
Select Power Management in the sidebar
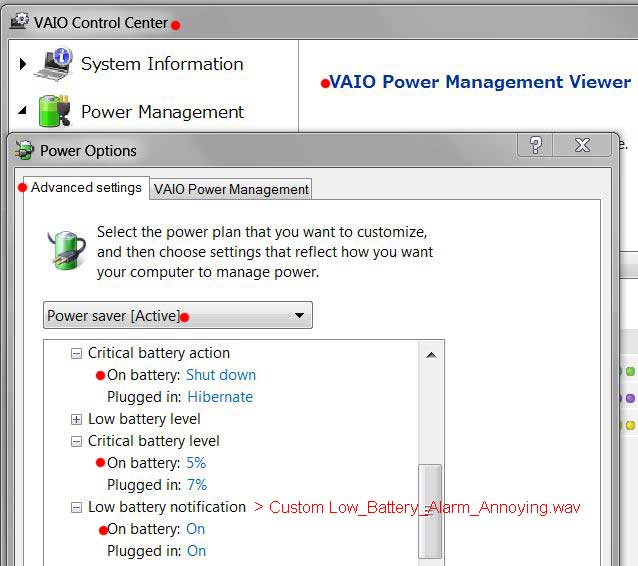(162, 112)
